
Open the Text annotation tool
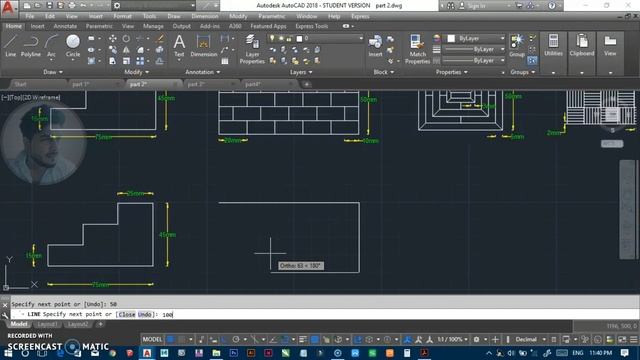179,46
